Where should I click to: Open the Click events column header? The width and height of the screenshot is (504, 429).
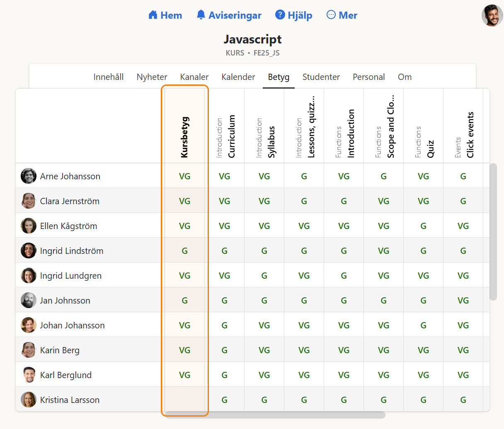pos(470,135)
